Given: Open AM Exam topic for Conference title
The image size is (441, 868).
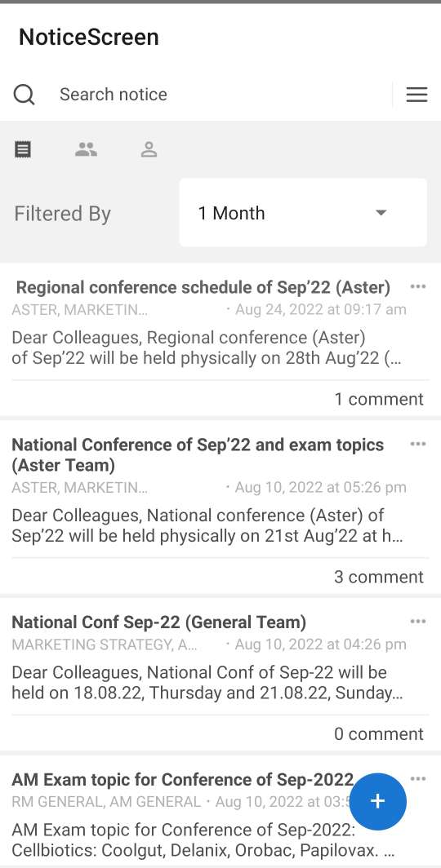Looking at the screenshot, I should click(x=182, y=779).
